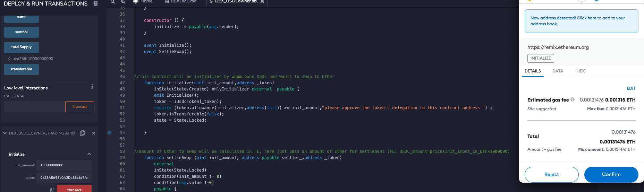
Task: Remove the DEX_USDC_OWNER_TRADING deployed instance
Action: 93,133
